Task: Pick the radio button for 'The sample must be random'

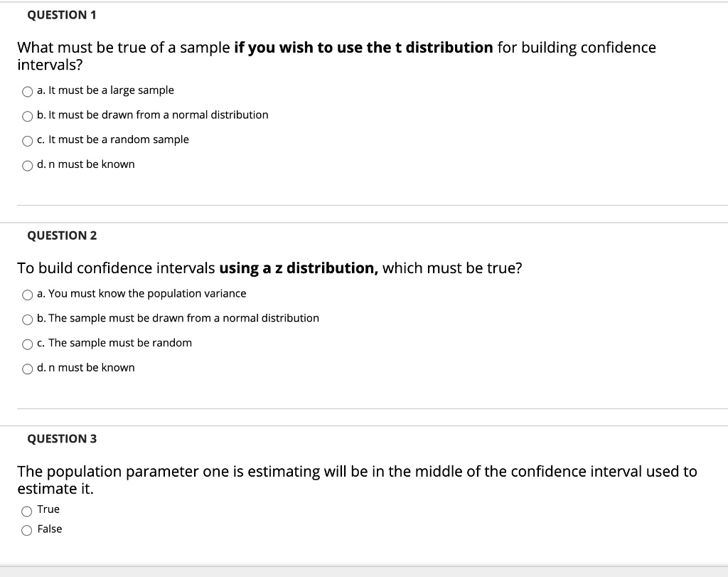Action: [x=27, y=344]
